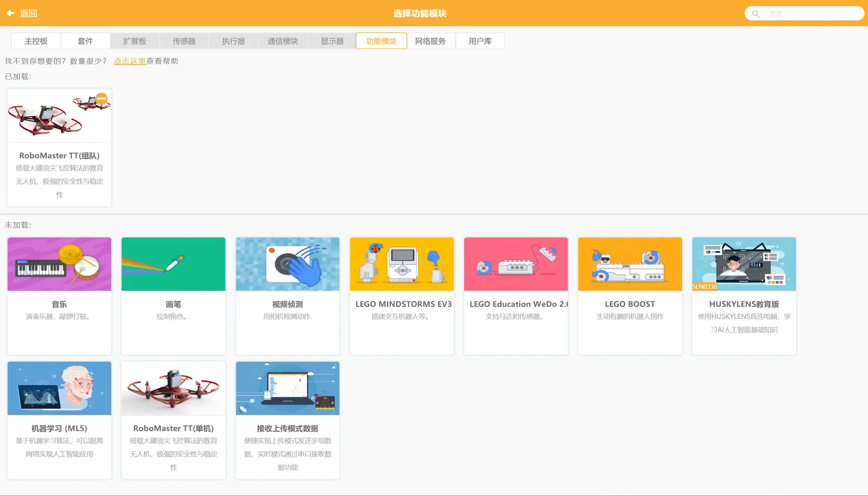Click the 支持马达和传感器 description

click(x=515, y=317)
